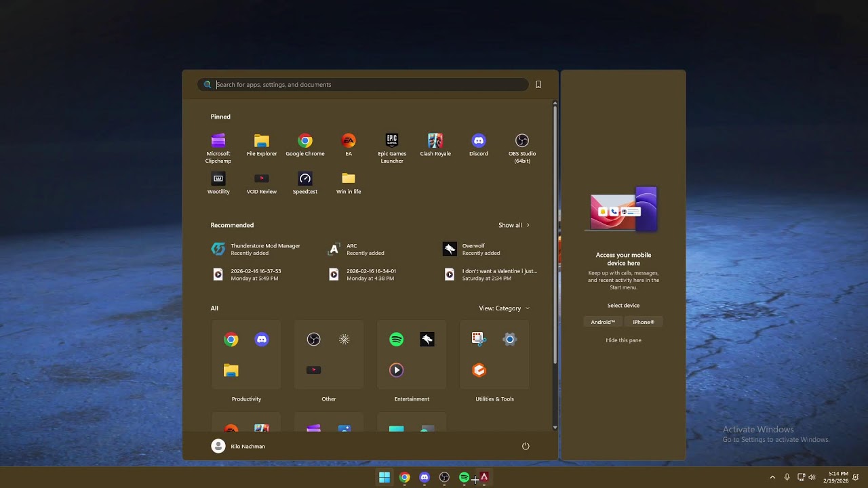Open recommended Thunderstore Mod Manager
Viewport: 868px width, 488px height.
[258, 249]
